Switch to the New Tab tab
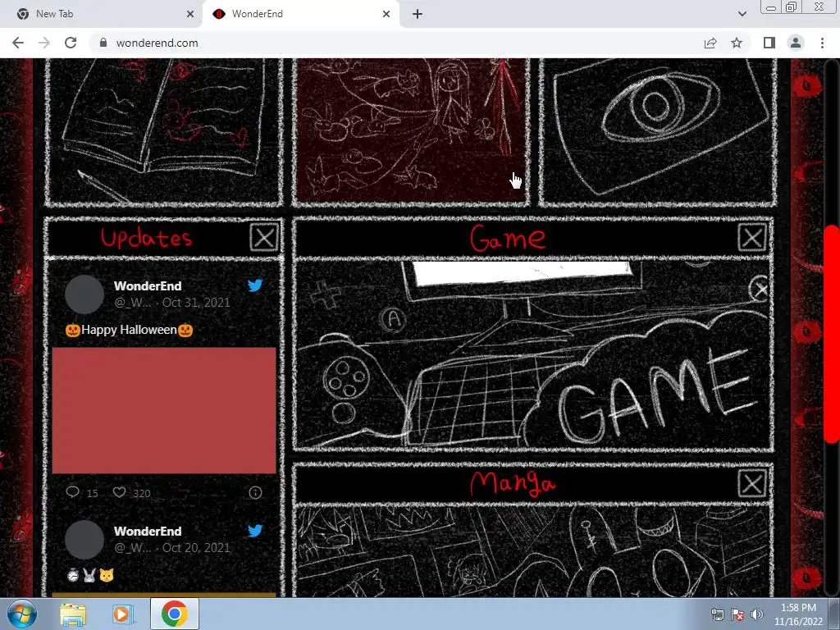The image size is (840, 630). coord(102,14)
